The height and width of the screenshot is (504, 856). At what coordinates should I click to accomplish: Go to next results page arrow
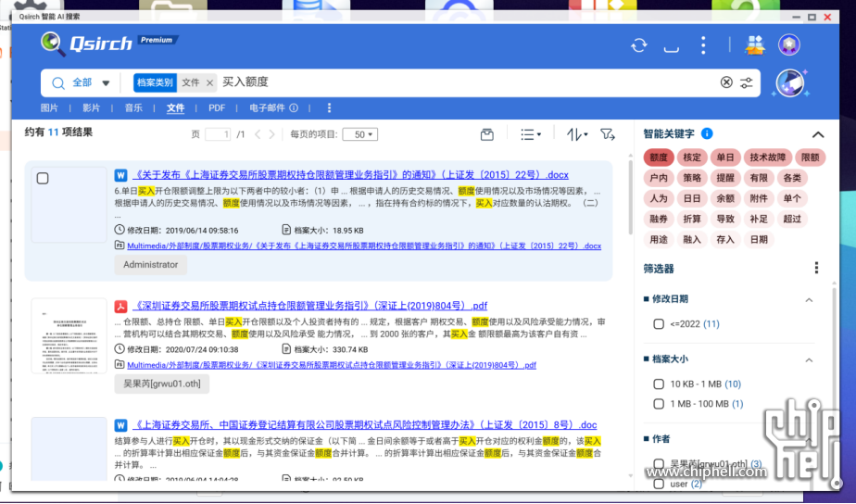(x=271, y=134)
